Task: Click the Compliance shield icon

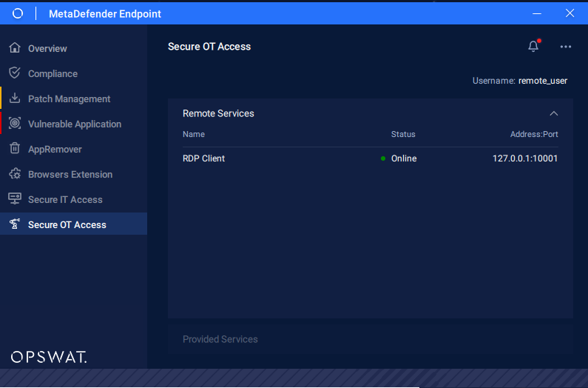Action: point(15,73)
